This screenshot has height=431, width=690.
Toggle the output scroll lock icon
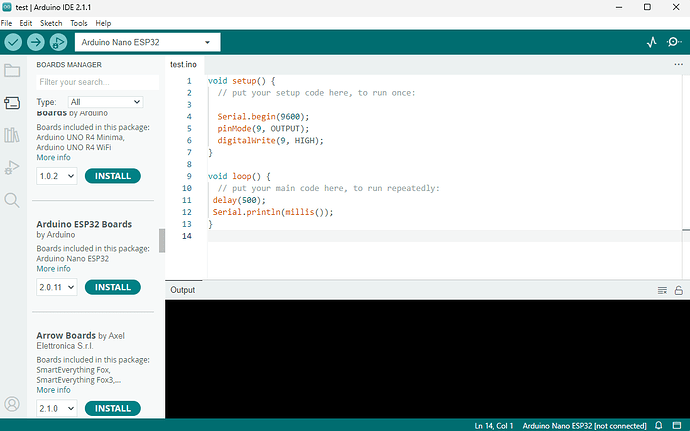tap(679, 290)
